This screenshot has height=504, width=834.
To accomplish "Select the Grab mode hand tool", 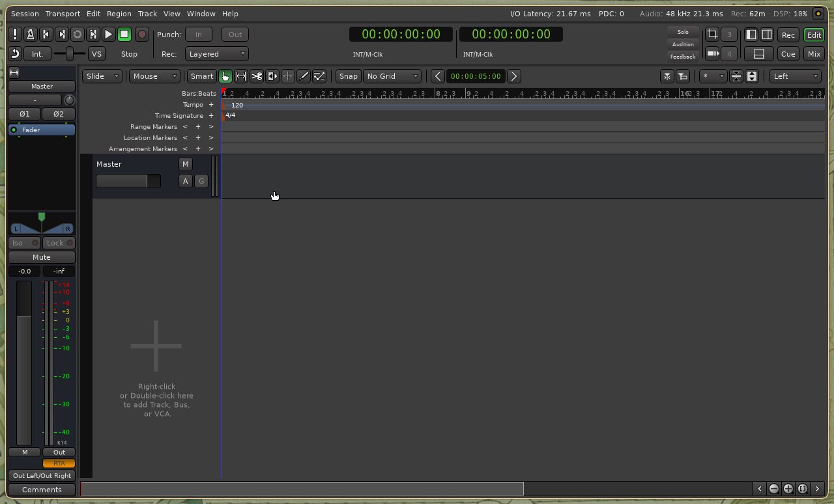I will pos(225,76).
